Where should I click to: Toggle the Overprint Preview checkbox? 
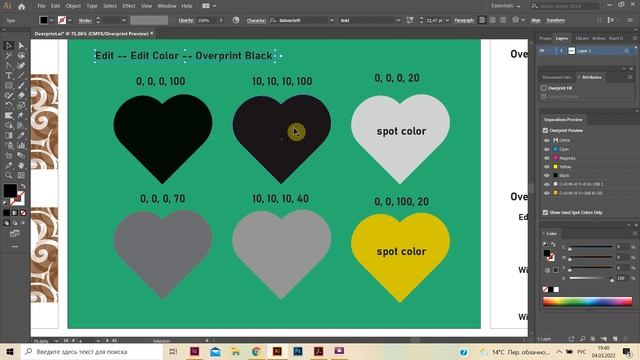545,131
